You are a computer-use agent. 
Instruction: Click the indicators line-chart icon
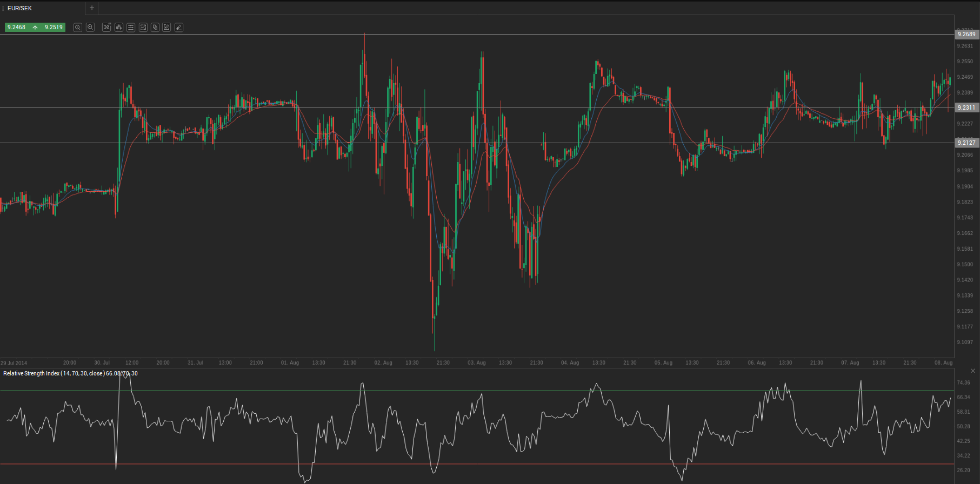click(143, 28)
